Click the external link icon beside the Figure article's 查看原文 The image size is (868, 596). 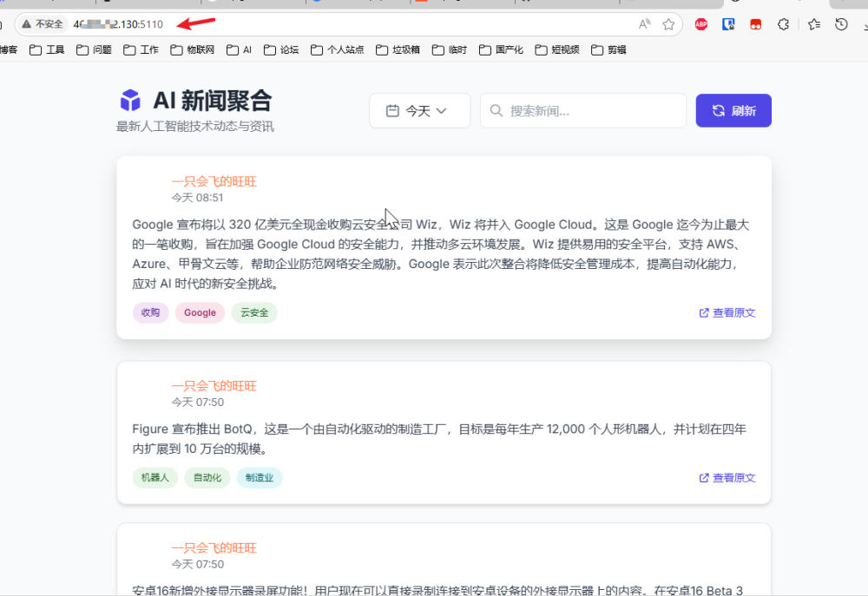(704, 477)
